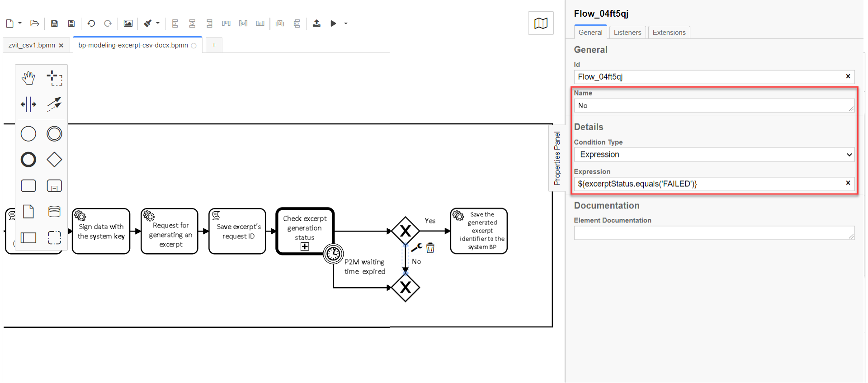Image resolution: width=868 pixels, height=383 pixels.
Task: Toggle the minimap view
Action: (x=541, y=23)
